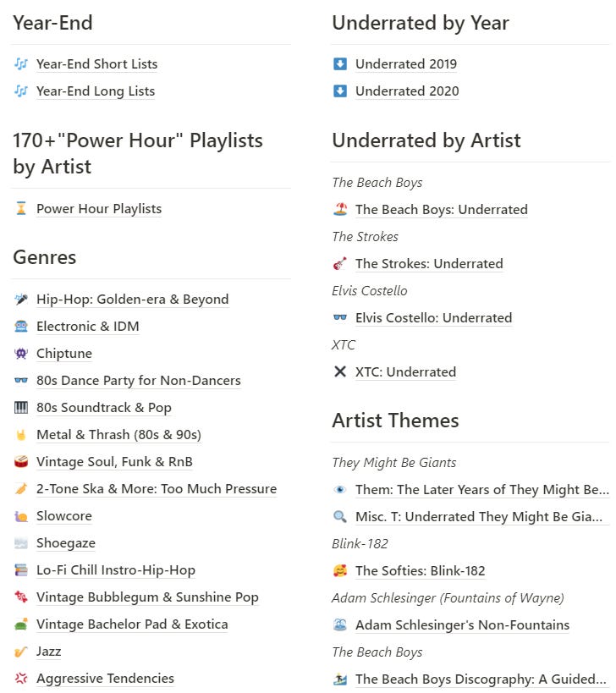Click the sunglasses icon beside Elvis Costello: Underrated

tap(340, 318)
